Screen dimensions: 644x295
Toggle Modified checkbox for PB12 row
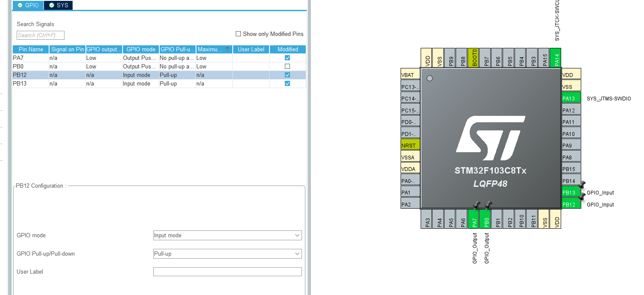[x=287, y=75]
